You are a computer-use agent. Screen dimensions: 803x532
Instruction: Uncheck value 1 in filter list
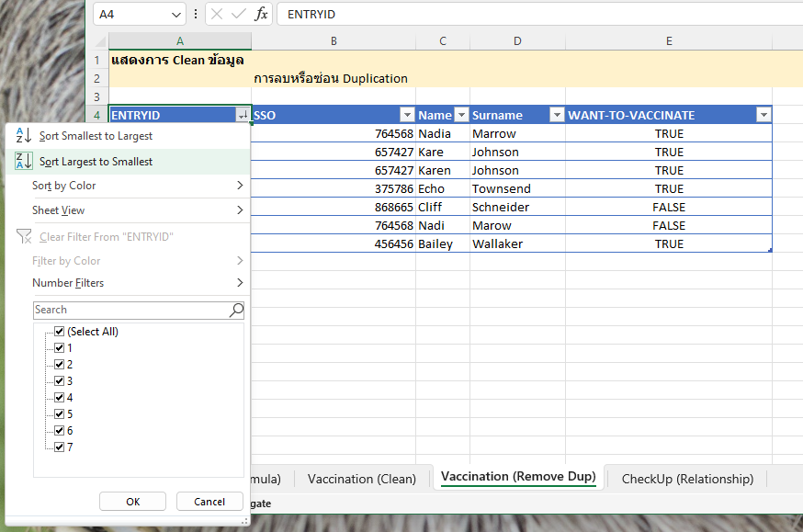[x=60, y=347]
